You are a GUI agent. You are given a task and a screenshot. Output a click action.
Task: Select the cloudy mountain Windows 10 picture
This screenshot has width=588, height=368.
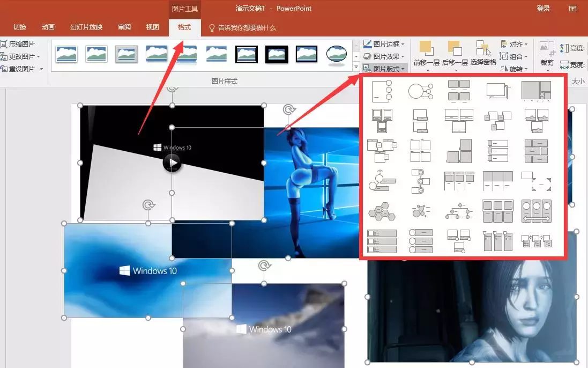(x=264, y=326)
